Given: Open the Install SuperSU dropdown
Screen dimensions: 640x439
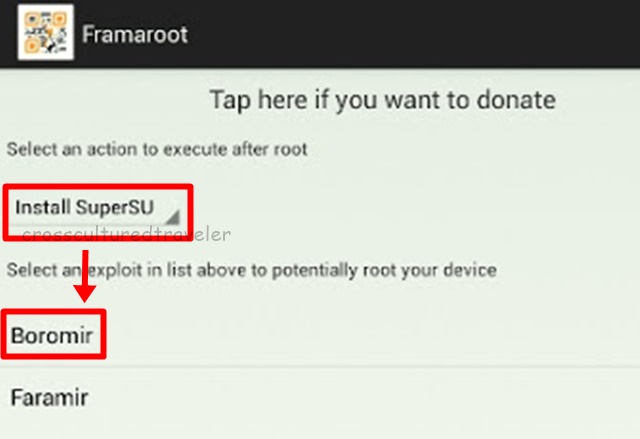Looking at the screenshot, I should [96, 210].
